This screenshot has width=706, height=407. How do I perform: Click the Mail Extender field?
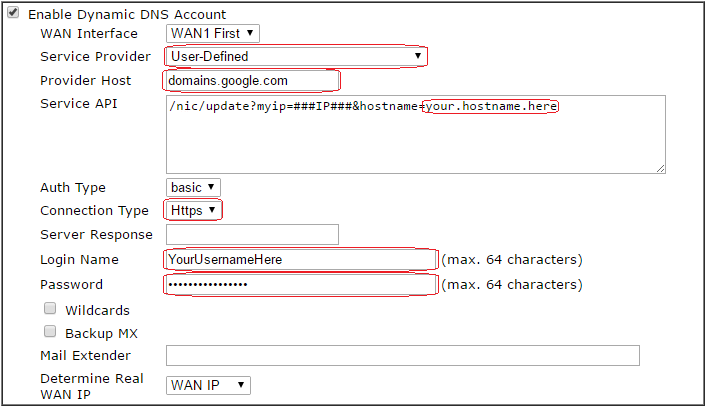tap(403, 356)
